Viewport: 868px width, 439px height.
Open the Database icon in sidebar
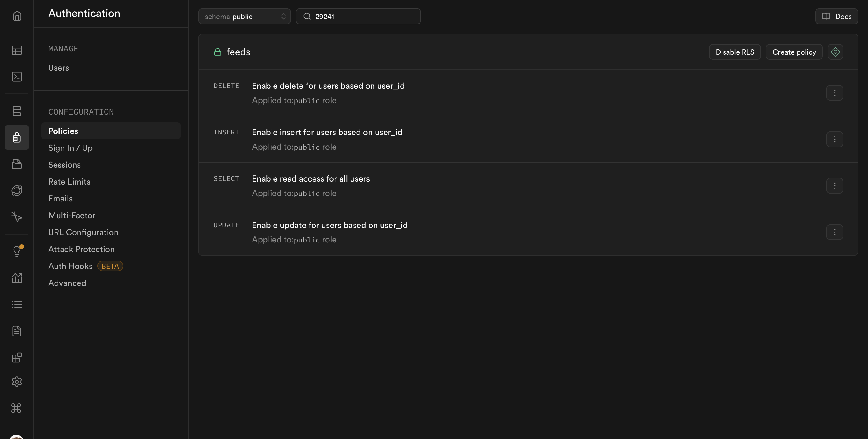(17, 111)
